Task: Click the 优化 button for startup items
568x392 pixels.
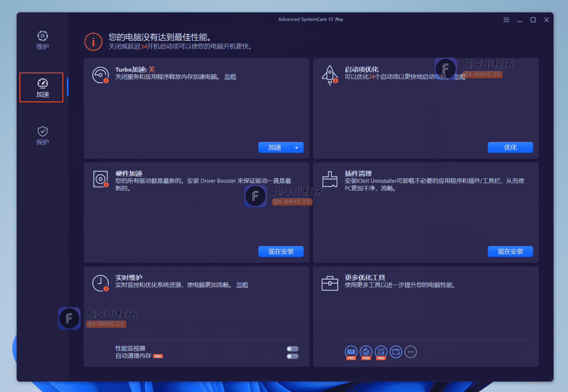Action: click(510, 148)
